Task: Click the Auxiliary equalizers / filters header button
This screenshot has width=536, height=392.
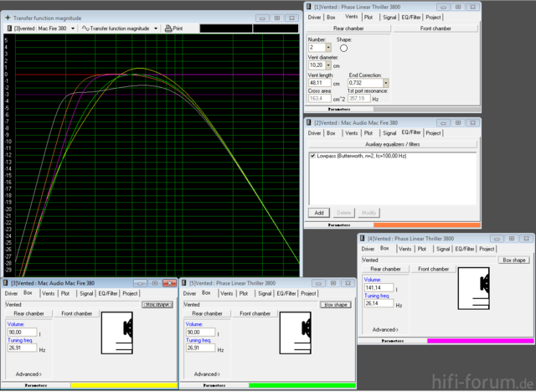Action: point(393,144)
